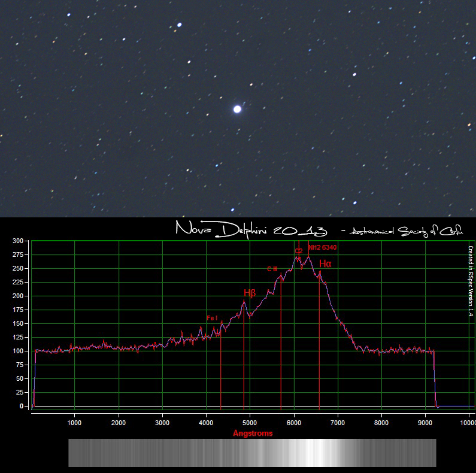Click the red Angstroms axis title
Viewport: 476px width, 473px height.
[253, 433]
